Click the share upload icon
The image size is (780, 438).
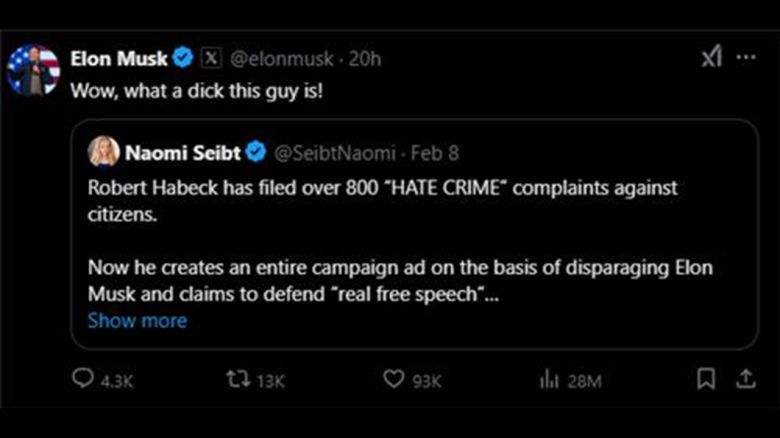click(745, 380)
